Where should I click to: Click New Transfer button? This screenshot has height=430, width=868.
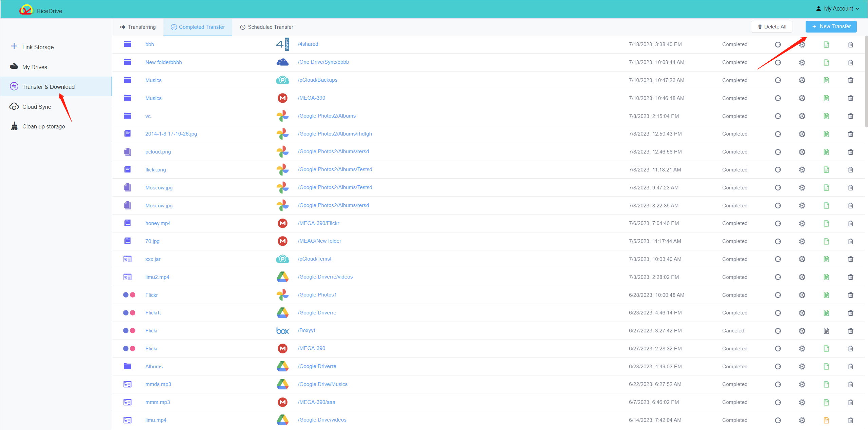831,26
